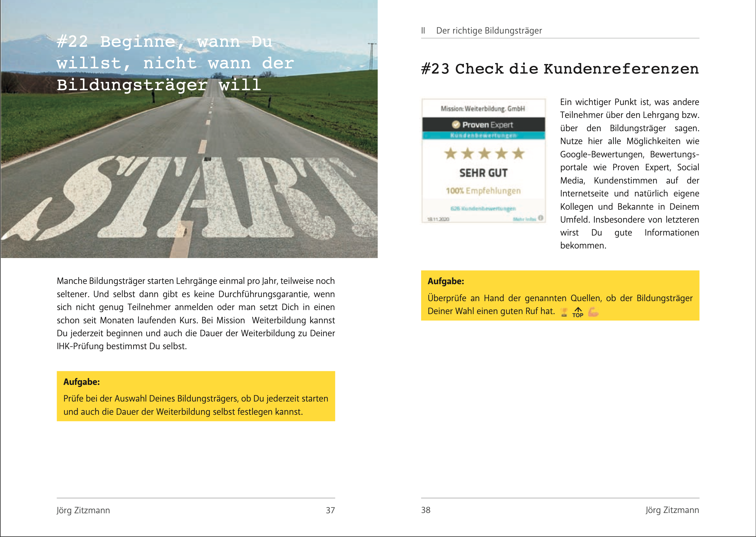Image resolution: width=756 pixels, height=537 pixels.
Task: Click the Proven Expert wordmark in badge
Action: point(488,125)
